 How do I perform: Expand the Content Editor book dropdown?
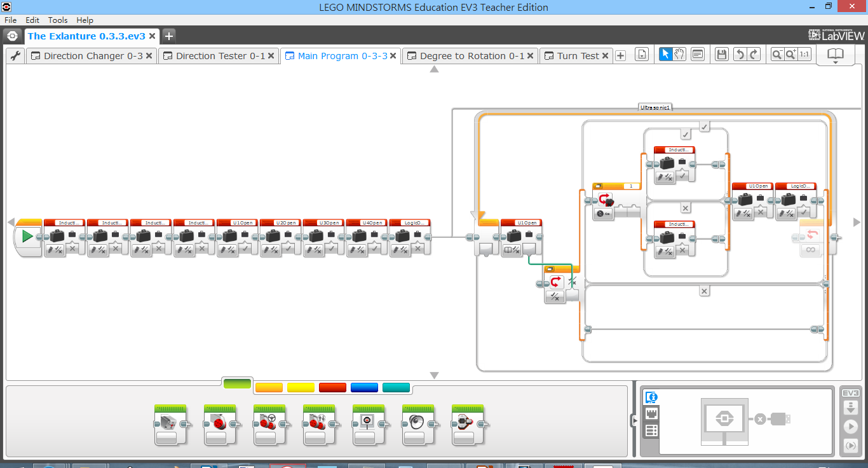(835, 56)
